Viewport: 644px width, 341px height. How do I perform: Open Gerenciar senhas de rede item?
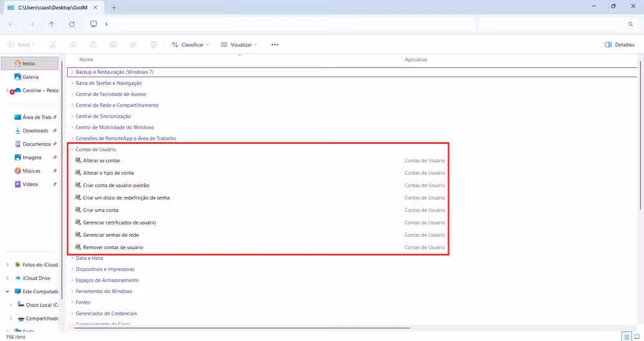pos(110,235)
